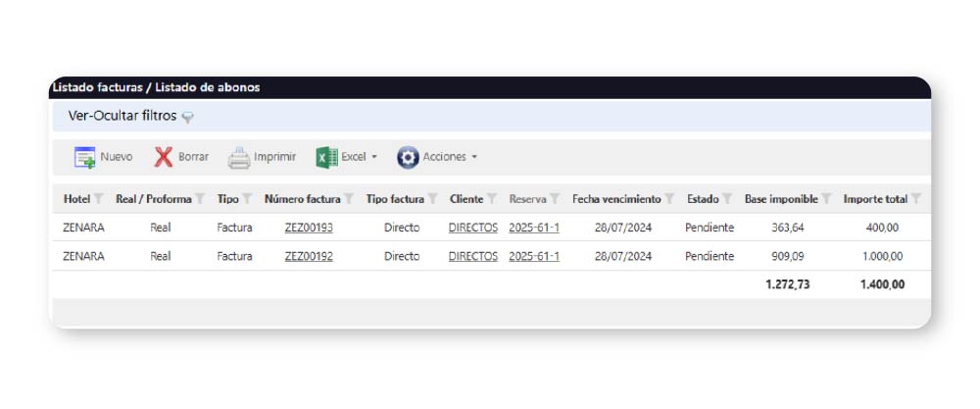Open invoice link ZEZ00193
Image resolution: width=980 pixels, height=409 pixels.
(x=309, y=228)
